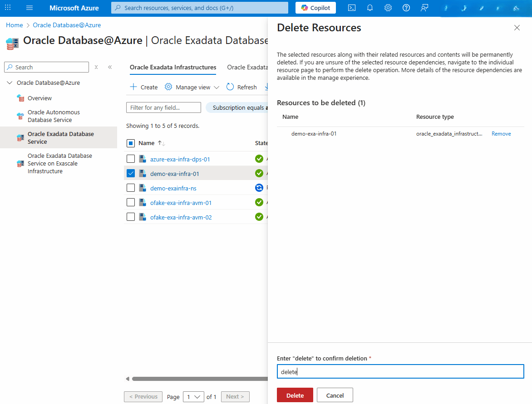Expand the Manage view dropdown
This screenshot has height=404, width=532.
pos(217,87)
